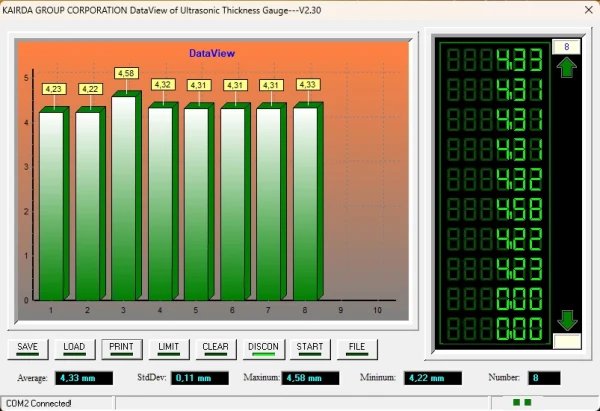Click the x-axis label 10

point(377,310)
